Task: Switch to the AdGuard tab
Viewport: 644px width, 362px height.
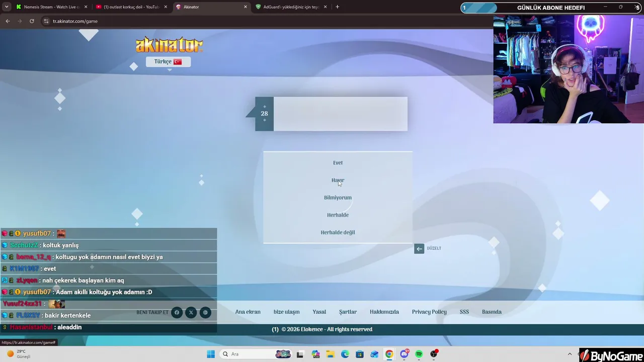Action: coord(291,7)
